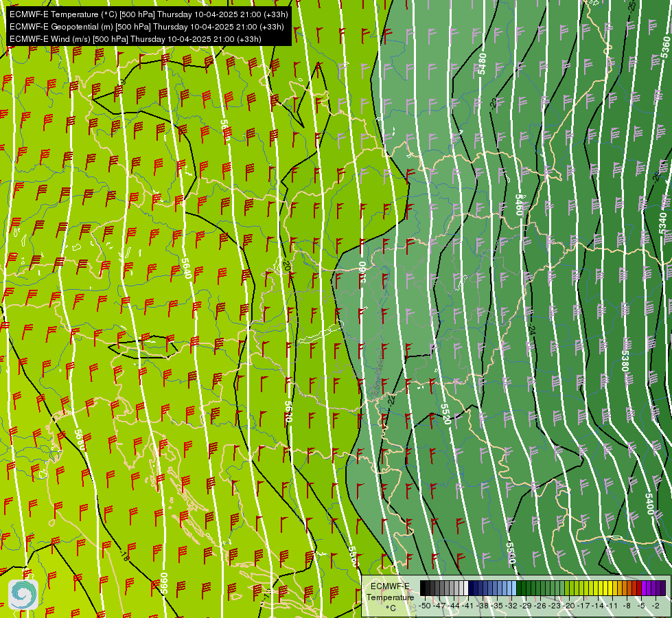
Task: Click the -2 value in the temperature legend
Action: click(x=656, y=606)
